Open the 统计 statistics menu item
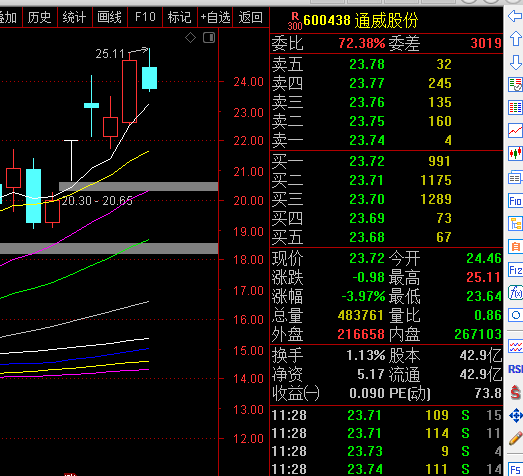 click(74, 17)
